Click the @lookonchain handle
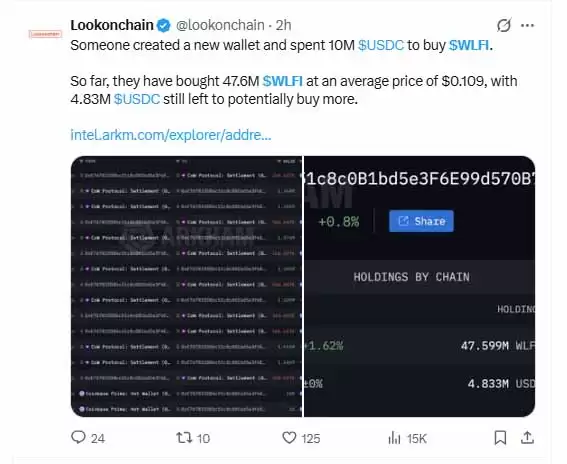This screenshot has width=567, height=464. pos(220,25)
